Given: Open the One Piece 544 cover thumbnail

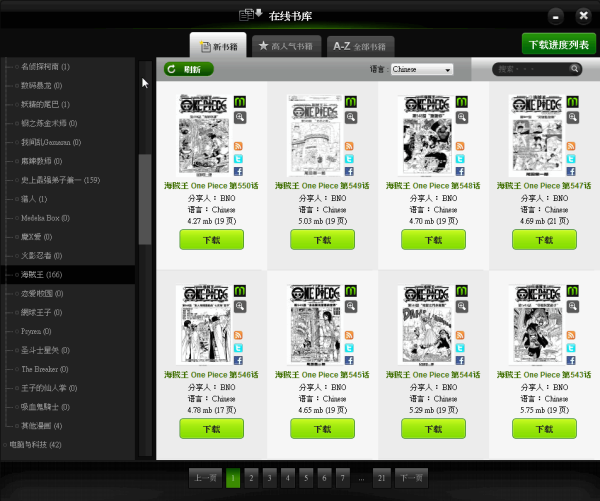Looking at the screenshot, I should [x=426, y=325].
